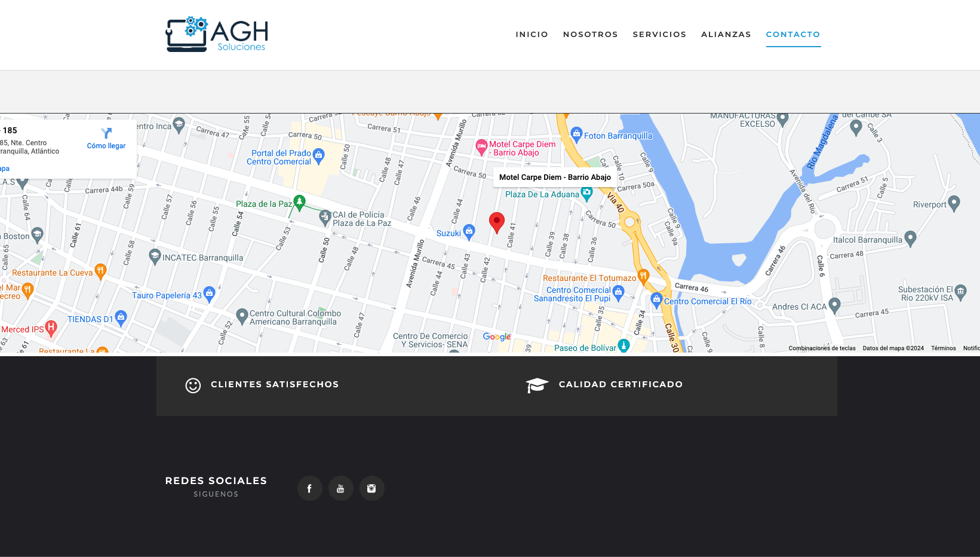Navigate to the Alianzas page
This screenshot has height=557, width=980.
point(726,35)
